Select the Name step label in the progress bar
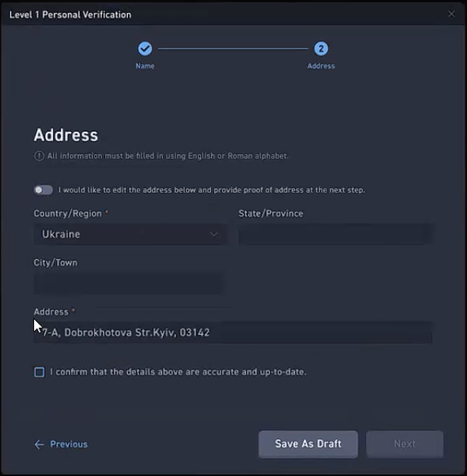 [145, 66]
